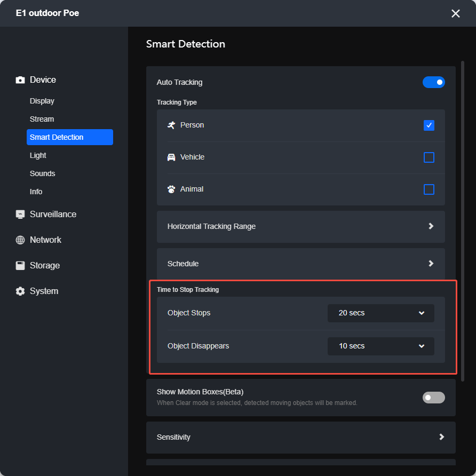Expand Horizontal Tracking Range chevron
The image size is (476, 476).
[431, 226]
